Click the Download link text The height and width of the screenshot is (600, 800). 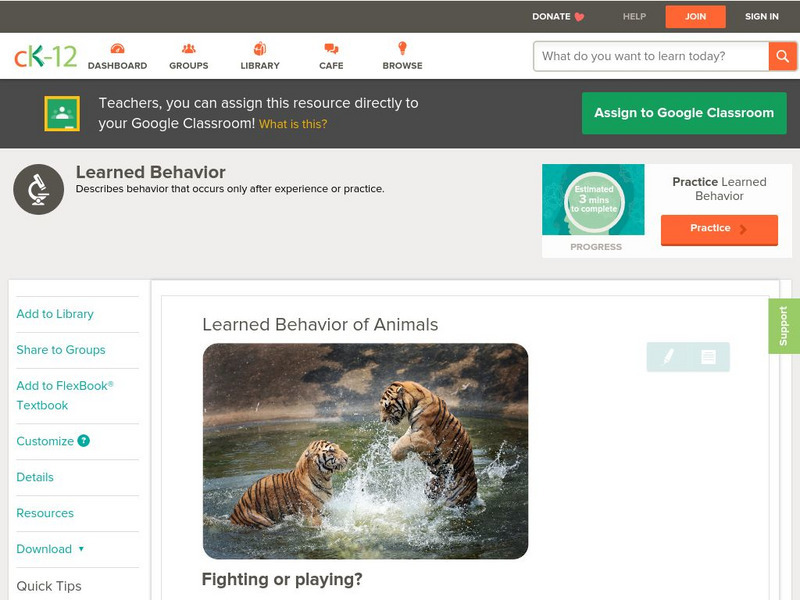44,549
